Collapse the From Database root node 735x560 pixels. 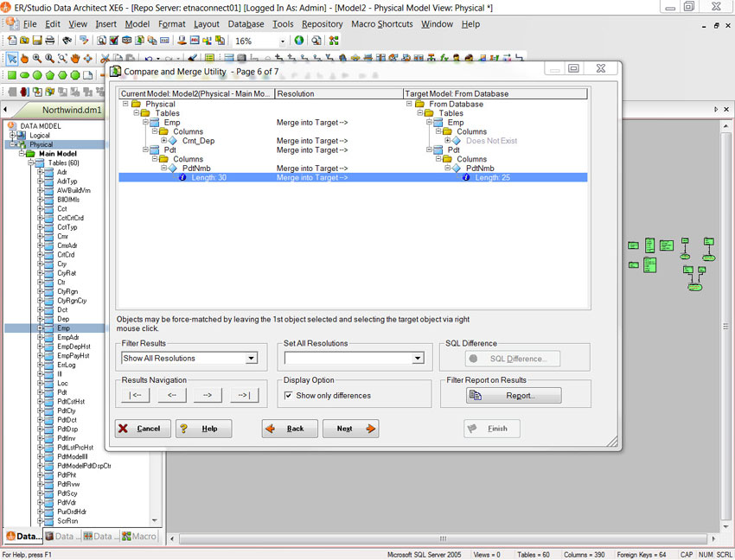[x=409, y=104]
